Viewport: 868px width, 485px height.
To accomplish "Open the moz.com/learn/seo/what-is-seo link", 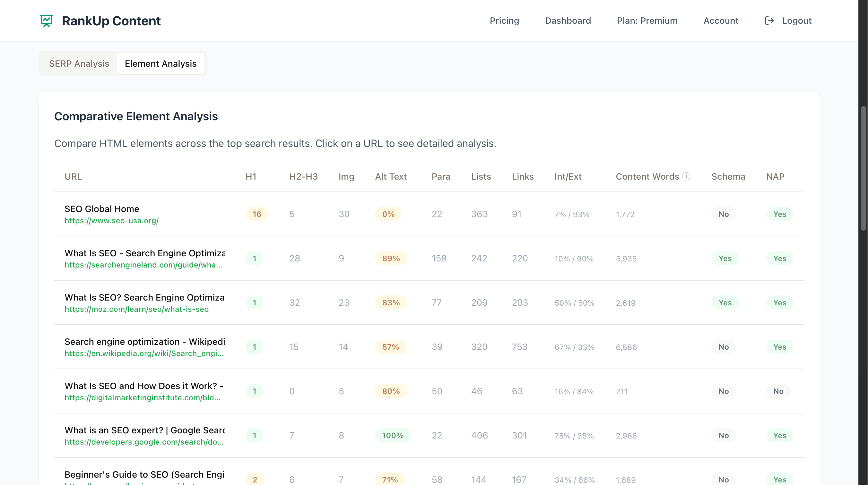I will [x=136, y=309].
